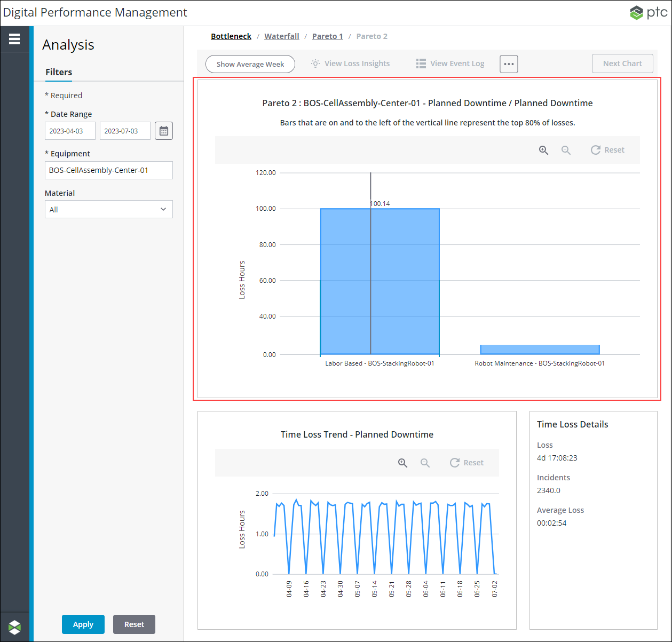Reset the Pareto 2 chart zoom
Image resolution: width=672 pixels, height=642 pixels.
(x=607, y=150)
